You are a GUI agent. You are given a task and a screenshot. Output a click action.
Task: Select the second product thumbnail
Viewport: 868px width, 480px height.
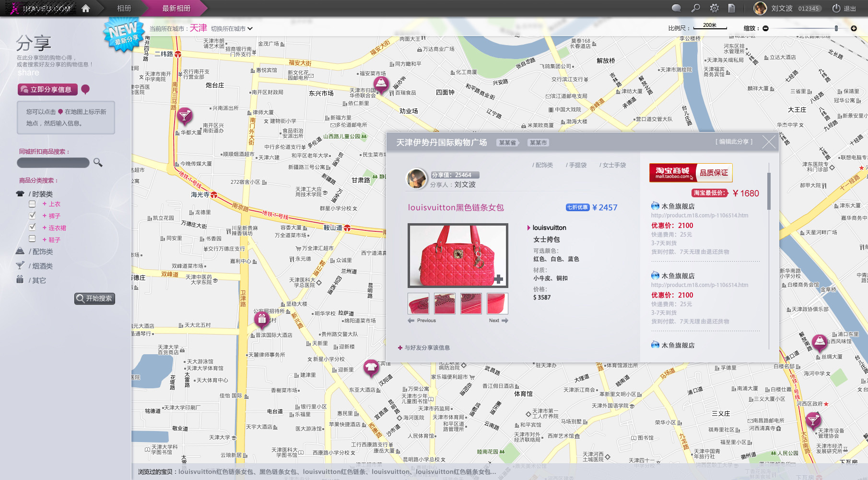pyautogui.click(x=445, y=303)
